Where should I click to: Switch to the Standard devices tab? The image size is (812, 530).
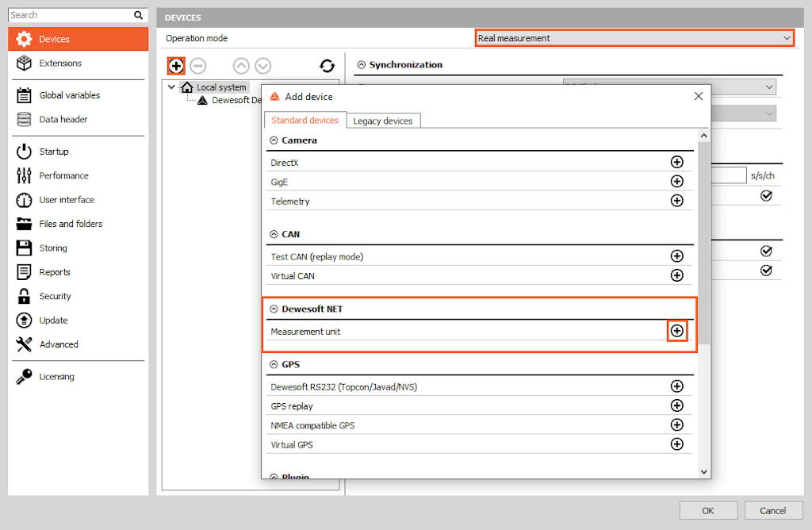(x=305, y=120)
